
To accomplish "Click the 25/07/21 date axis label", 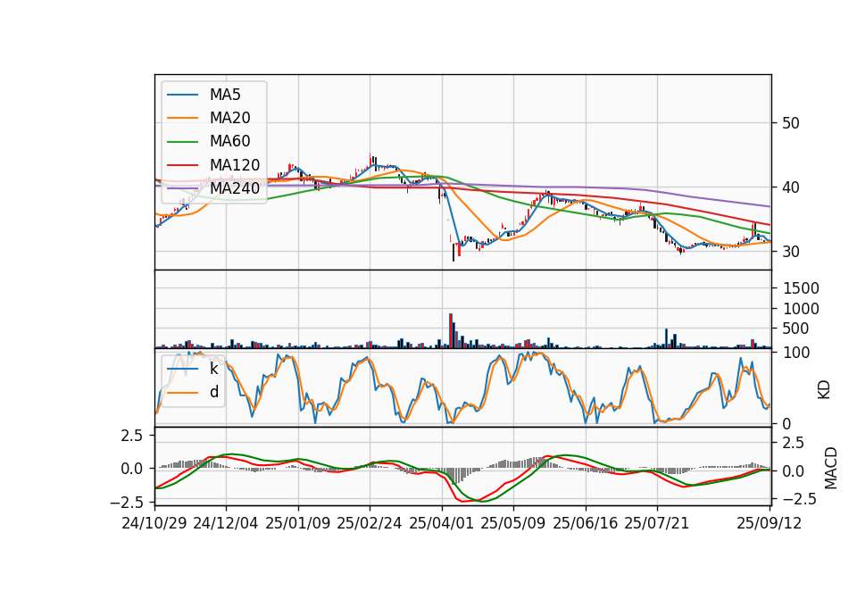I will tap(657, 524).
